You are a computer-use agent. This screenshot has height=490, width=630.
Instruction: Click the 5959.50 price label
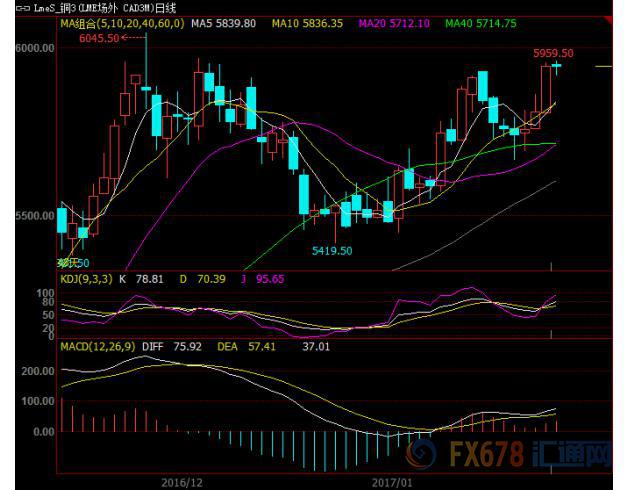(553, 53)
